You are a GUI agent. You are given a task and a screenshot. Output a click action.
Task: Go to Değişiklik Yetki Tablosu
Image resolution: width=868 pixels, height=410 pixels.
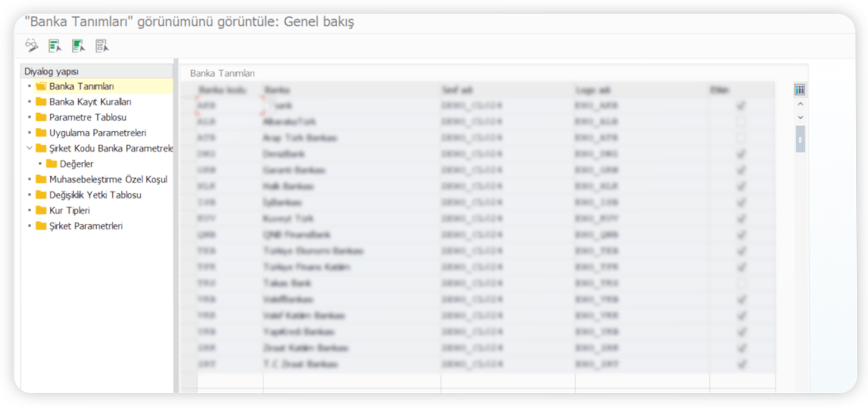click(x=95, y=195)
